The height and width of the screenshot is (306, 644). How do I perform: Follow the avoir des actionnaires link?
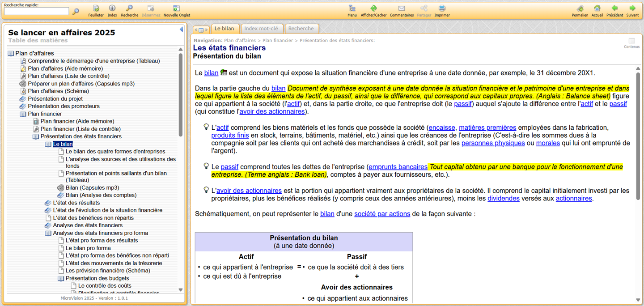(x=272, y=111)
